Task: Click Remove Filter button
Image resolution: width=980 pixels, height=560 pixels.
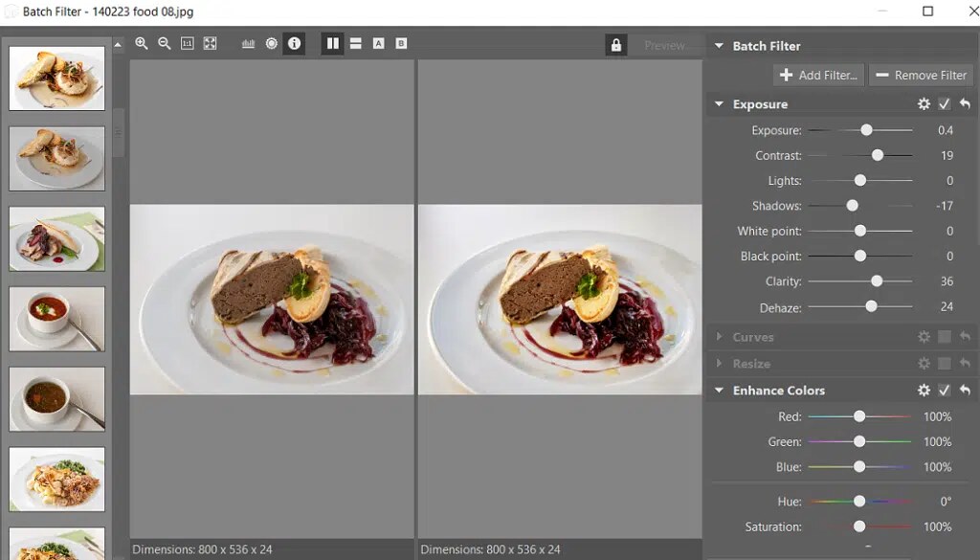Action: (x=921, y=75)
